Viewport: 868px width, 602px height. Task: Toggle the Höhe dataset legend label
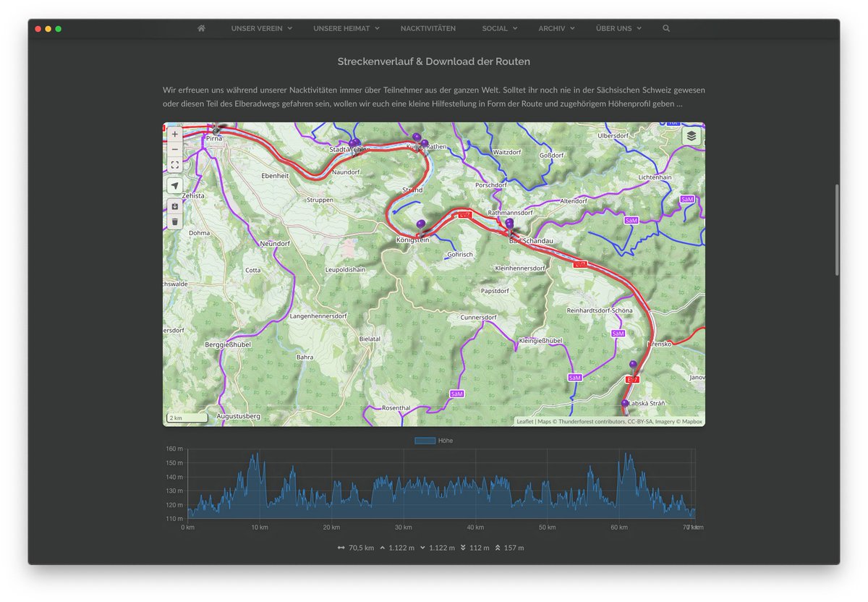[446, 441]
